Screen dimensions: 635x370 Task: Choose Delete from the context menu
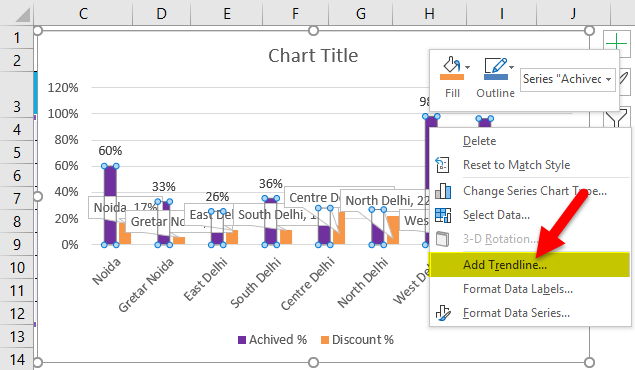[479, 141]
